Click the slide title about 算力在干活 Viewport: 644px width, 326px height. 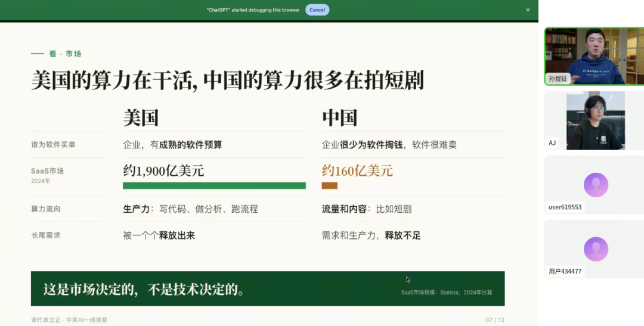[227, 80]
